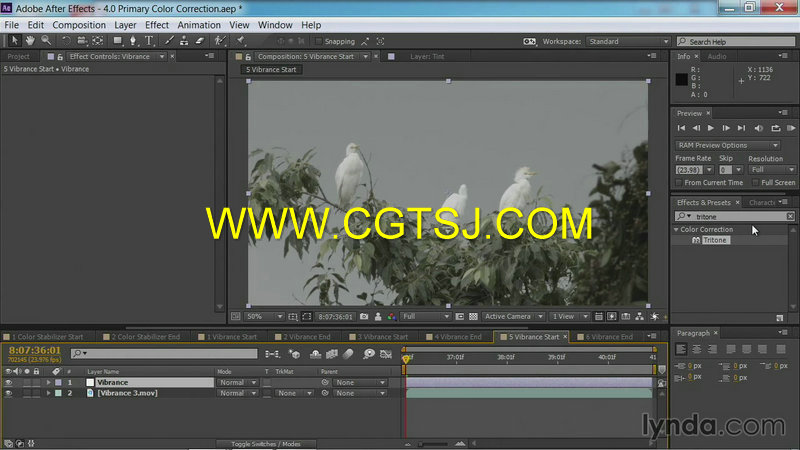
Task: Select the Roto Brush tool
Action: click(x=220, y=41)
